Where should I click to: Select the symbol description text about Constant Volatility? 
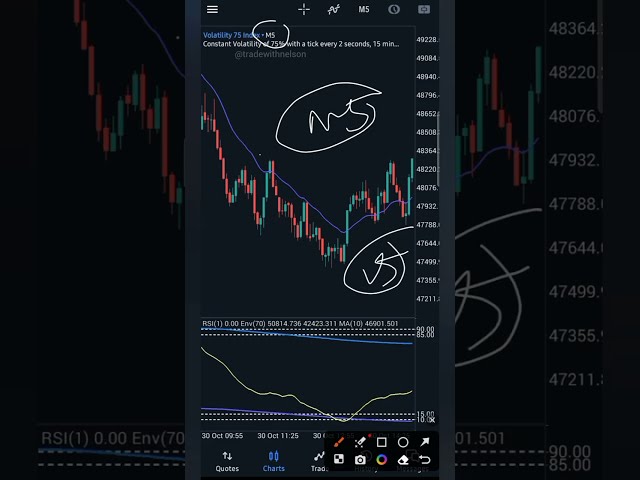pyautogui.click(x=301, y=44)
